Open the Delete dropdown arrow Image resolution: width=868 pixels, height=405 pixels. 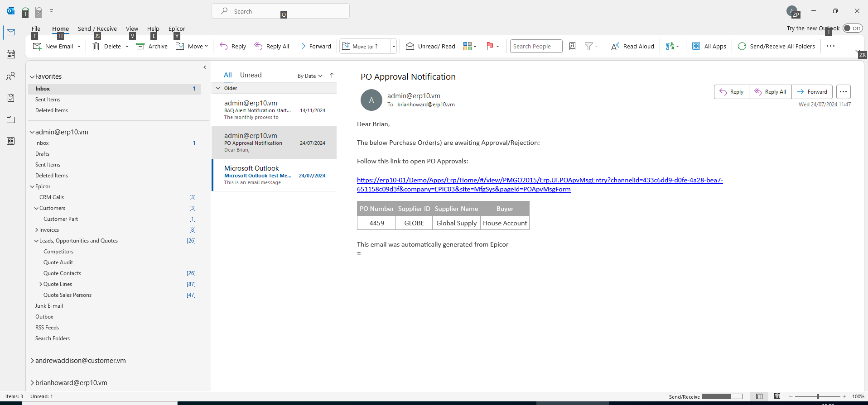coord(127,46)
